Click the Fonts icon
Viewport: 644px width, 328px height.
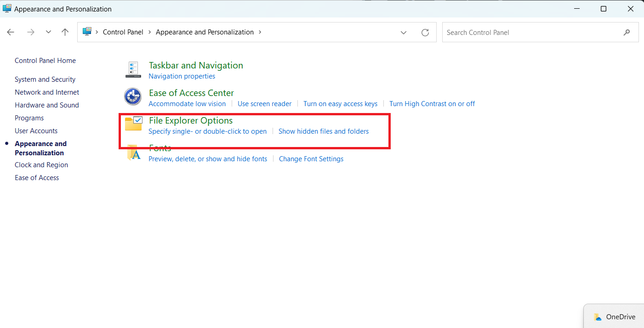point(133,153)
